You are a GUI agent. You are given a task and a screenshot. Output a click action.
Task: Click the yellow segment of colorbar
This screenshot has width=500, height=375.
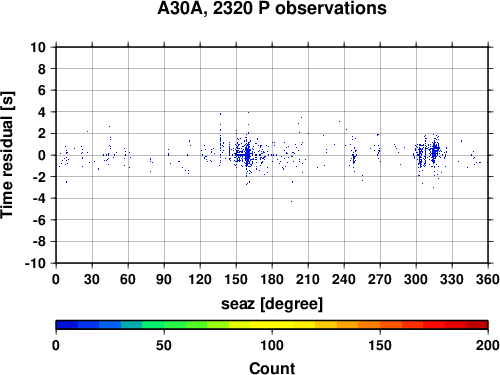pos(272,325)
